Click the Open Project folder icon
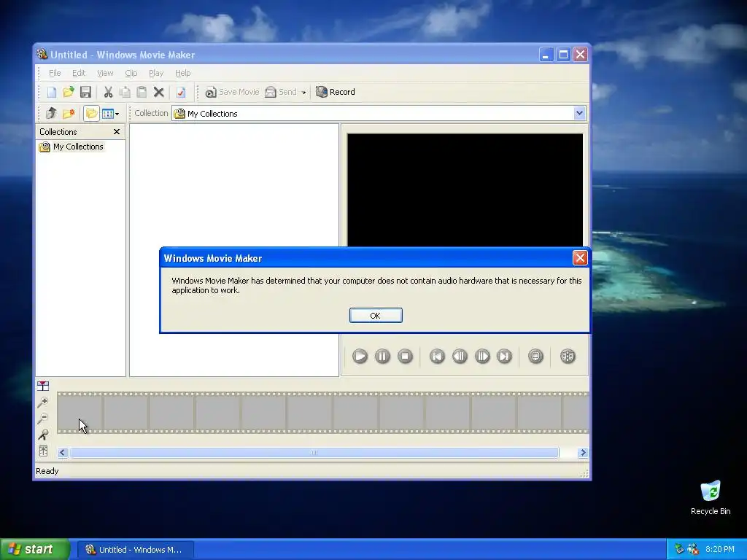Screen dimensions: 747x560 click(68, 92)
